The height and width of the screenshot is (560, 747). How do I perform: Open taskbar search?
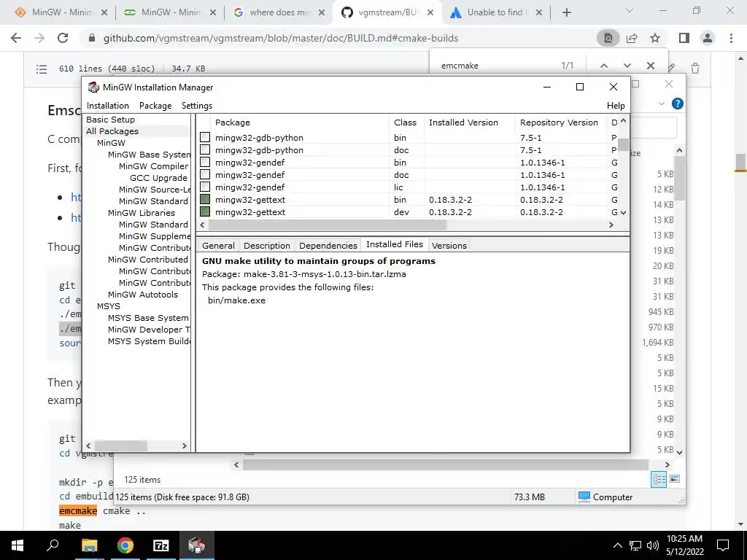point(53,545)
